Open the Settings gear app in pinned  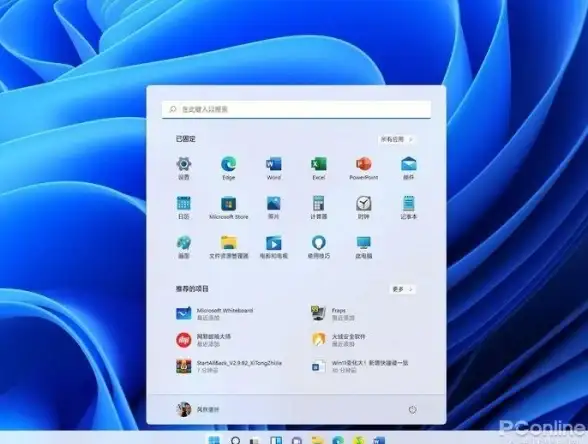click(x=184, y=168)
